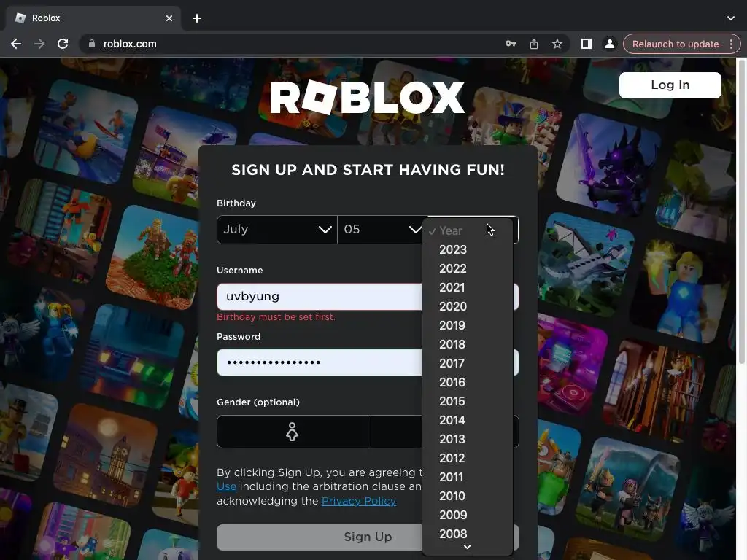The height and width of the screenshot is (560, 747).
Task: Open the Terms of Use link
Action: click(226, 486)
